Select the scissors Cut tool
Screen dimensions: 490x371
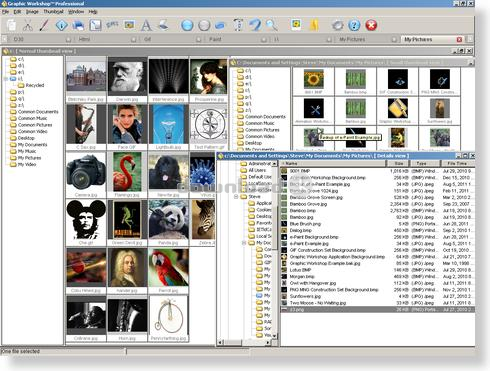point(28,25)
